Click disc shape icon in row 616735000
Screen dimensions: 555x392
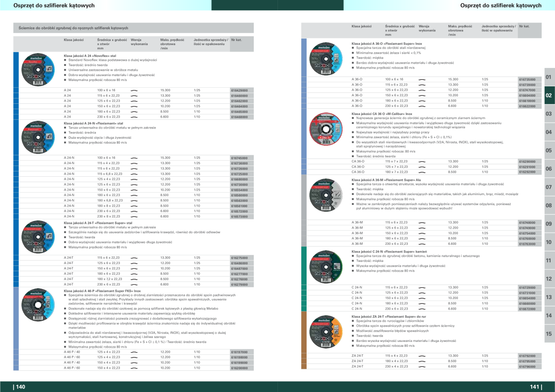(422, 79)
